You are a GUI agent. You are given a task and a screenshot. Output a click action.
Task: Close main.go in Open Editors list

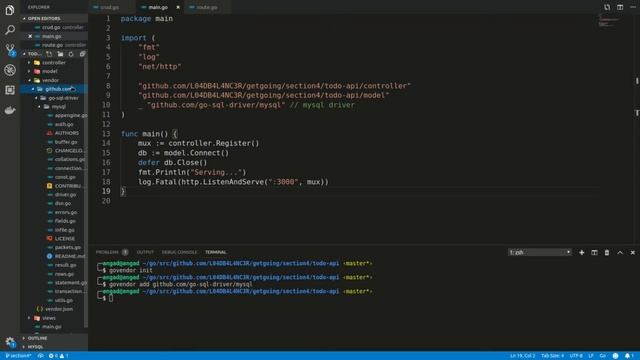pos(30,36)
